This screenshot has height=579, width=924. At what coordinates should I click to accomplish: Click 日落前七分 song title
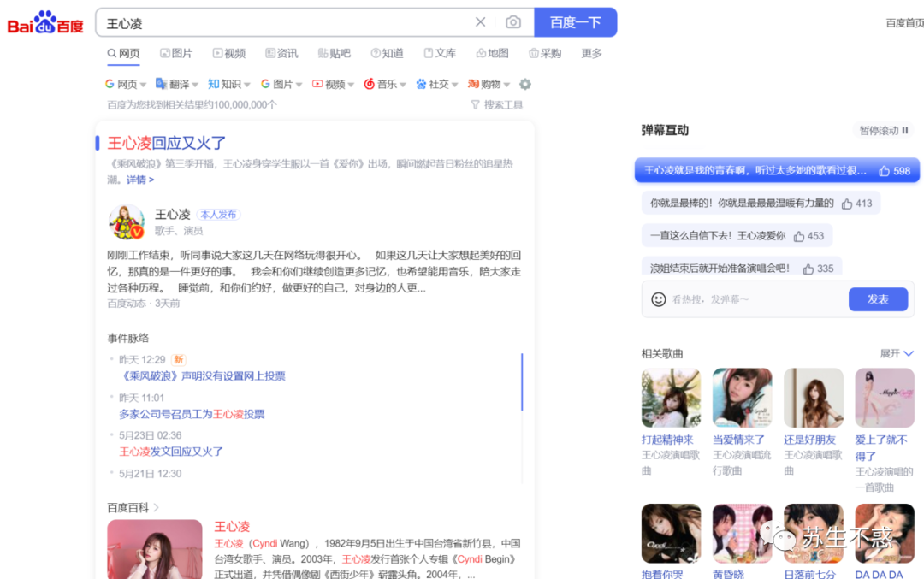[x=809, y=574]
